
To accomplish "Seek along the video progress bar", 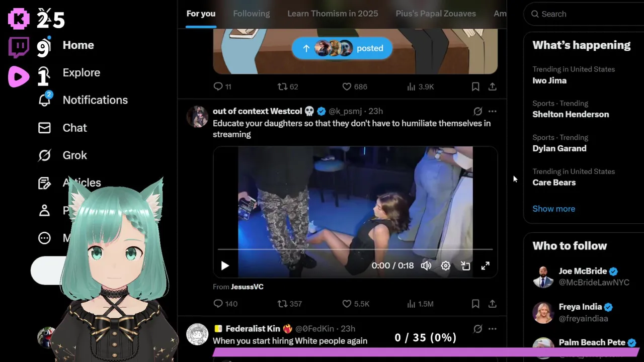I will [355, 249].
